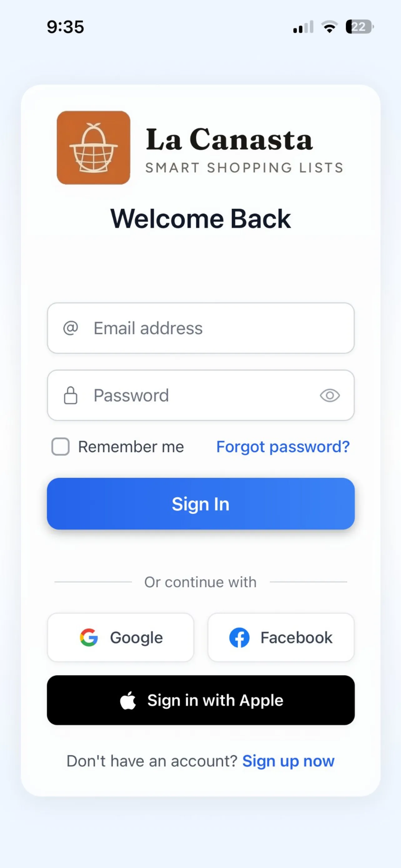The width and height of the screenshot is (401, 868).
Task: Tap the cellular signal bars icon
Action: coord(303,27)
